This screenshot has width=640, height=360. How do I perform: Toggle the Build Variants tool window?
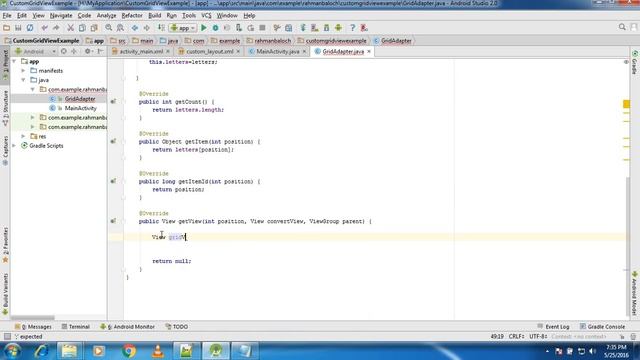5,294
